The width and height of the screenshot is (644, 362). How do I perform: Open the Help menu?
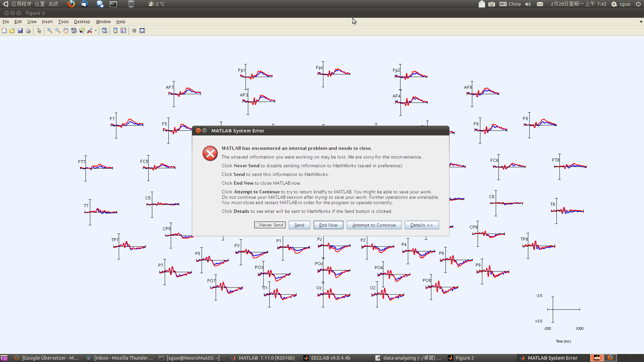point(121,21)
